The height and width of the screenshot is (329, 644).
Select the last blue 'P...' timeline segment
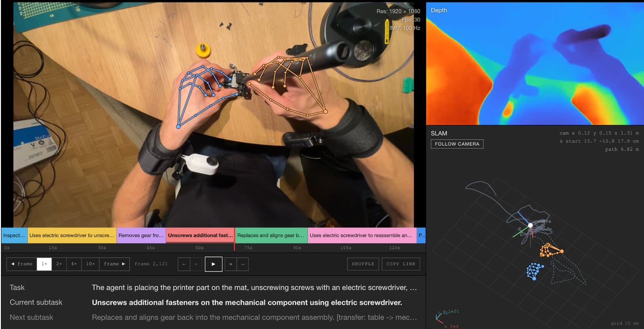click(x=421, y=235)
